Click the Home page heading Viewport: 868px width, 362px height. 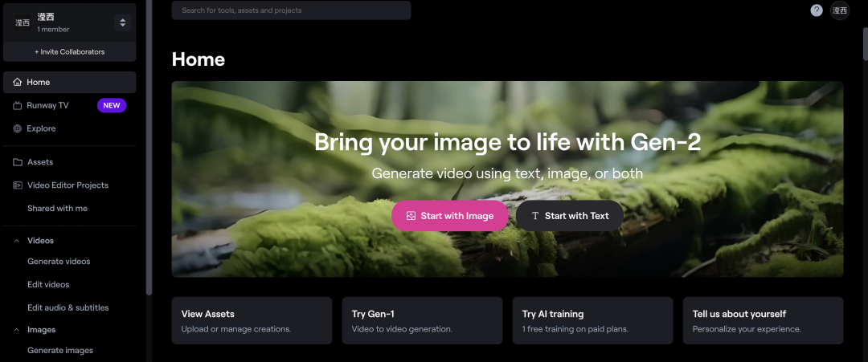point(199,59)
